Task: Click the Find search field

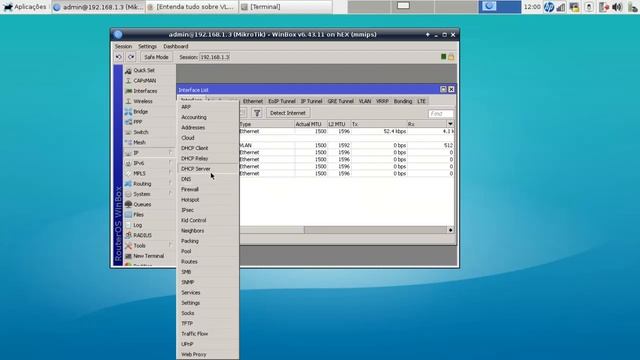Action: [441, 113]
